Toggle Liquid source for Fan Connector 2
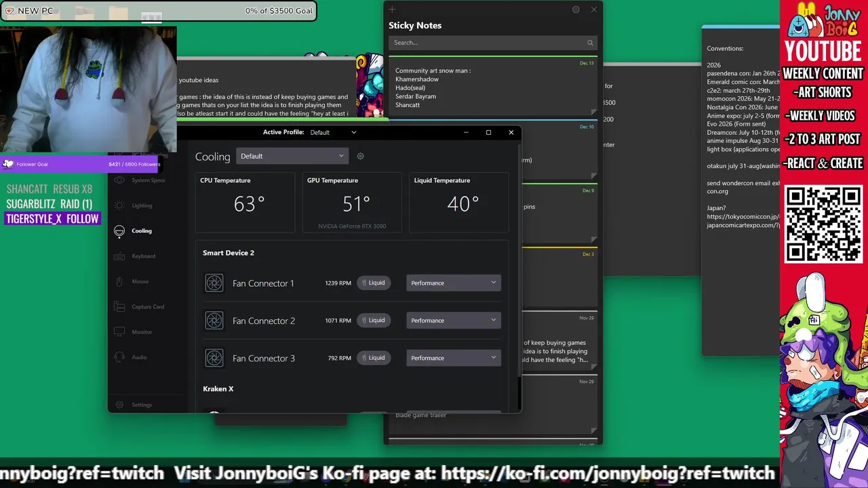Image resolution: width=868 pixels, height=488 pixels. click(x=374, y=320)
